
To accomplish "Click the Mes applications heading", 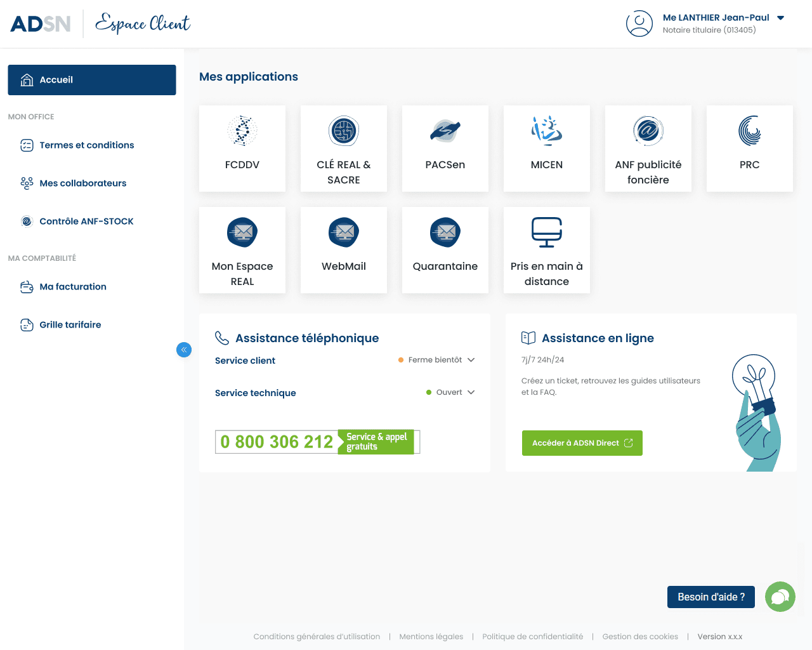I will coord(249,77).
